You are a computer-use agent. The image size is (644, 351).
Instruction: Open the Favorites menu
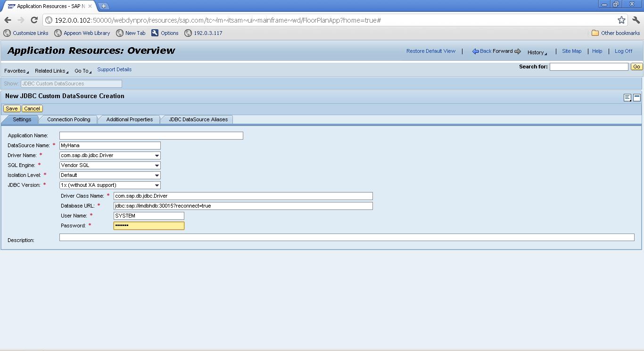click(17, 71)
